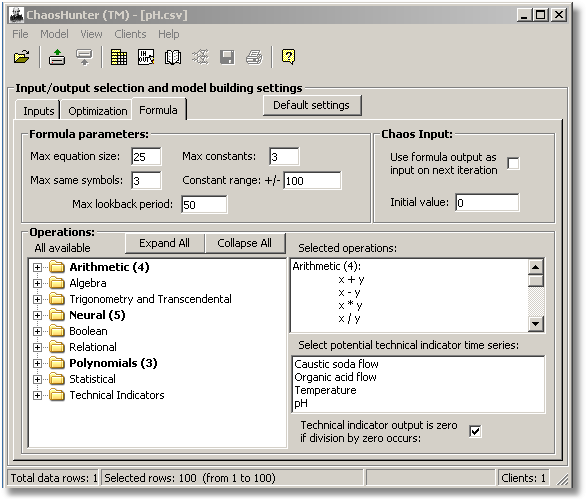Open the Help menu
This screenshot has height=502, width=587.
[x=168, y=34]
